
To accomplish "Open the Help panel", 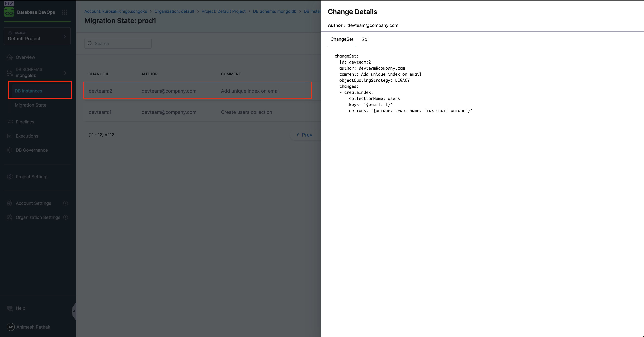I will coord(20,308).
